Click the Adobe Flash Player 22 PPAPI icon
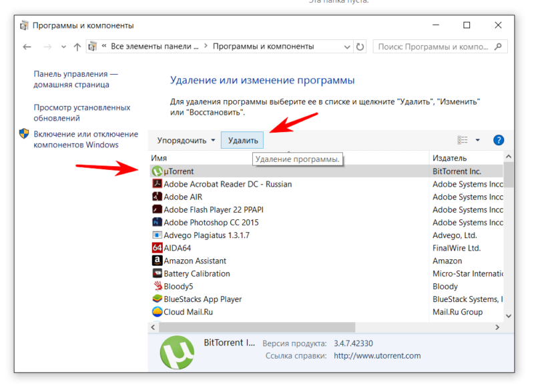 (x=157, y=209)
